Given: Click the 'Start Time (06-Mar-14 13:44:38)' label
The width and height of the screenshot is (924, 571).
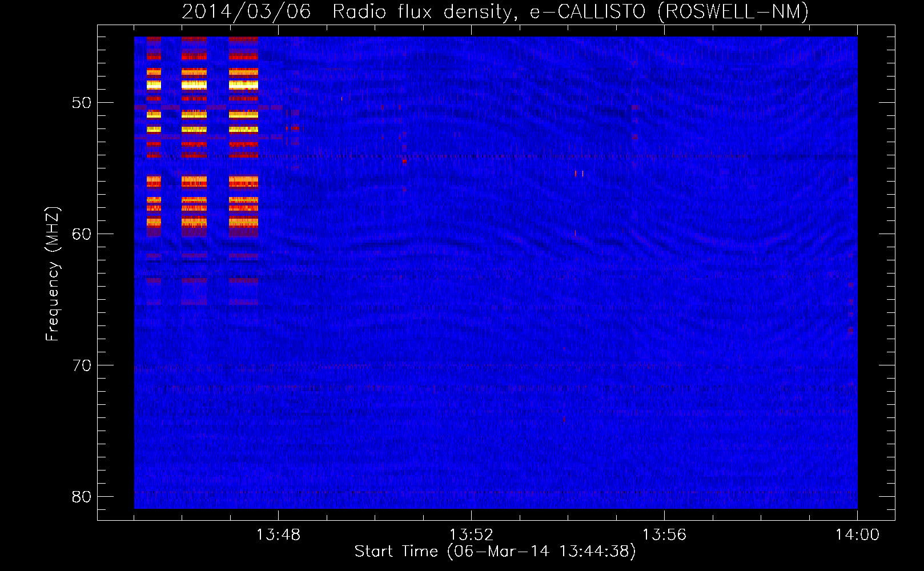Looking at the screenshot, I should (x=495, y=552).
